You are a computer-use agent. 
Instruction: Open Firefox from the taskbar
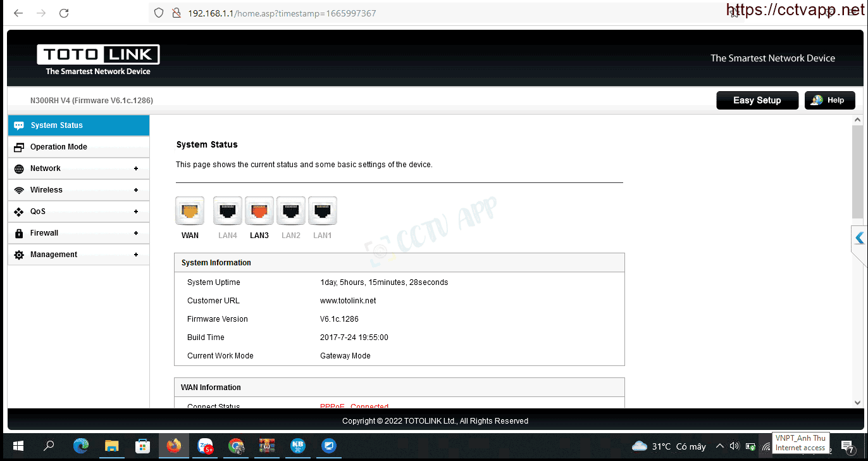pos(173,446)
